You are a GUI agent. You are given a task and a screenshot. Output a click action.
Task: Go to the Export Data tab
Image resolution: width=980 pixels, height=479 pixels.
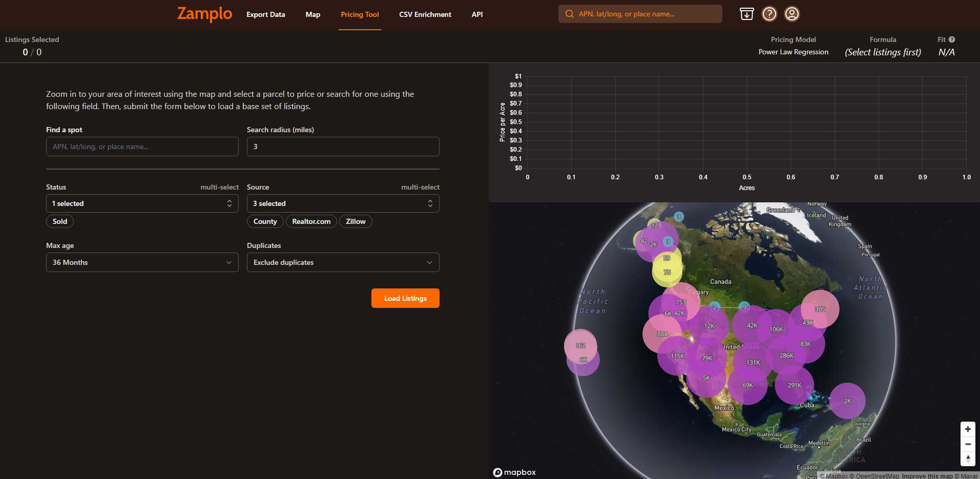coord(265,14)
